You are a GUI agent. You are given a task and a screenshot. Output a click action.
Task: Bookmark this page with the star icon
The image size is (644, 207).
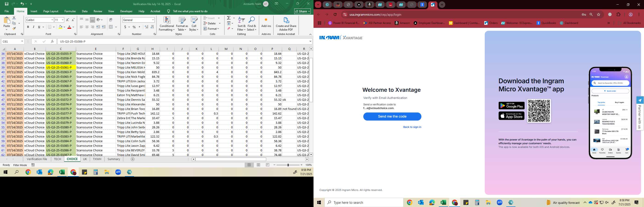pyautogui.click(x=599, y=14)
